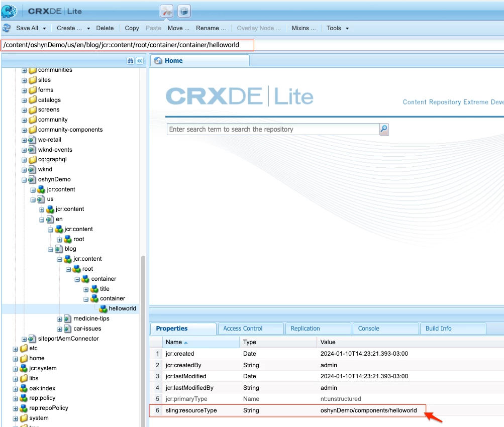Click the jcr:system node icon
This screenshot has width=504, height=427.
point(24,368)
